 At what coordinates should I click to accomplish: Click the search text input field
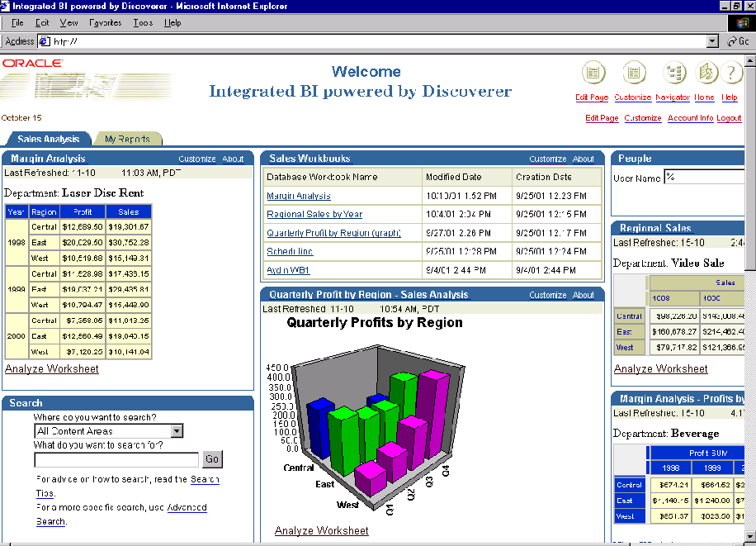(x=116, y=459)
